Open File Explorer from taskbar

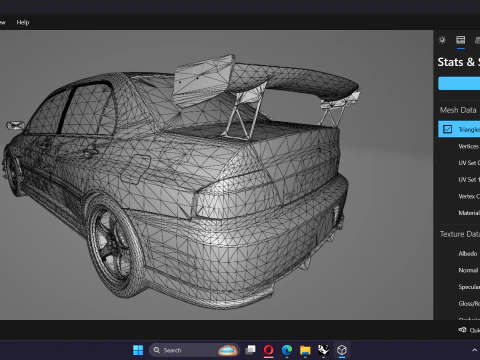305,350
